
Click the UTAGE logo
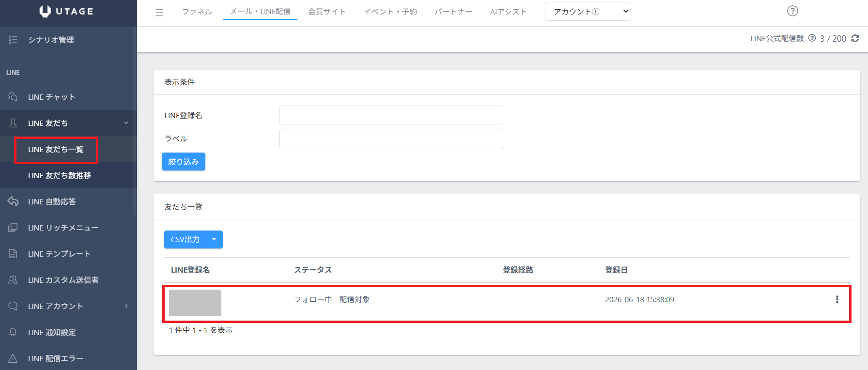pos(66,11)
